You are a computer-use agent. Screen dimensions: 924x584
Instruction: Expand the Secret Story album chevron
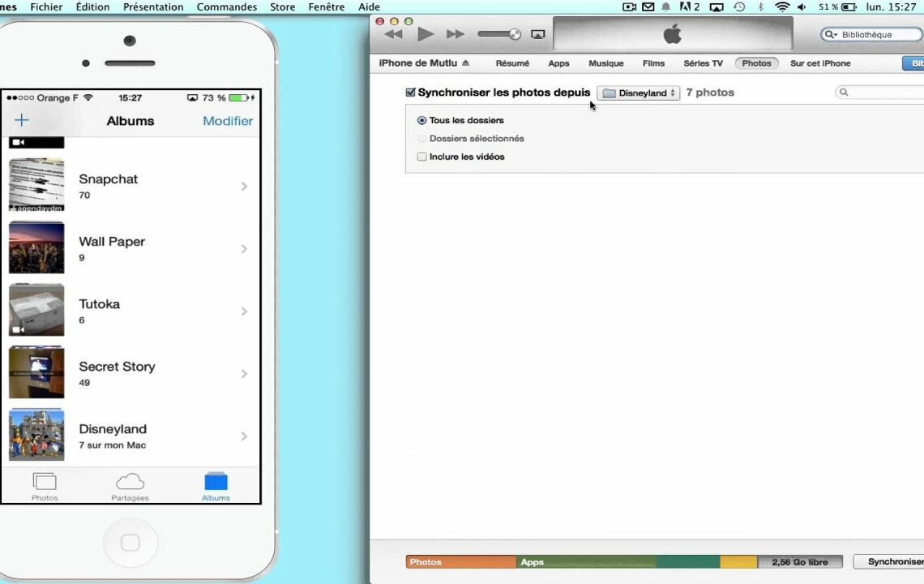(244, 374)
